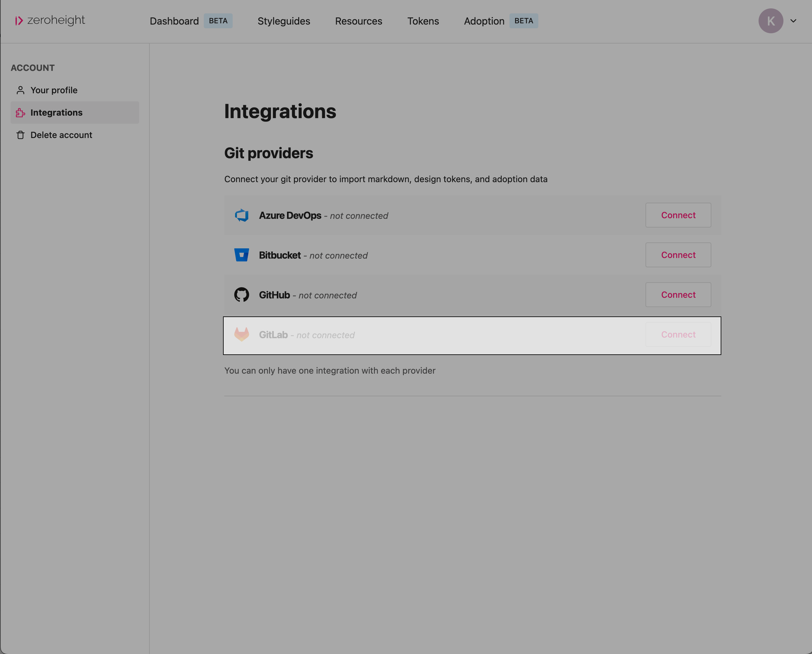Click the GitLab name text
Viewport: 812px width, 654px height.
click(273, 335)
